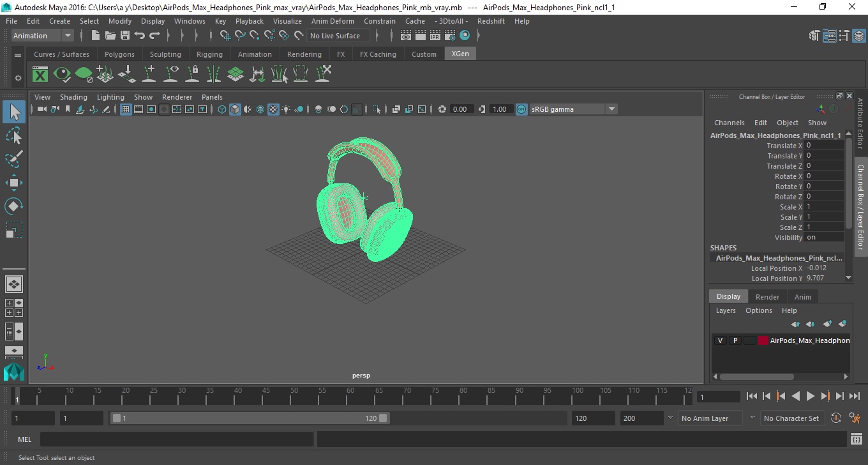Click the open scene folder icon
868x465 pixels.
(x=110, y=36)
